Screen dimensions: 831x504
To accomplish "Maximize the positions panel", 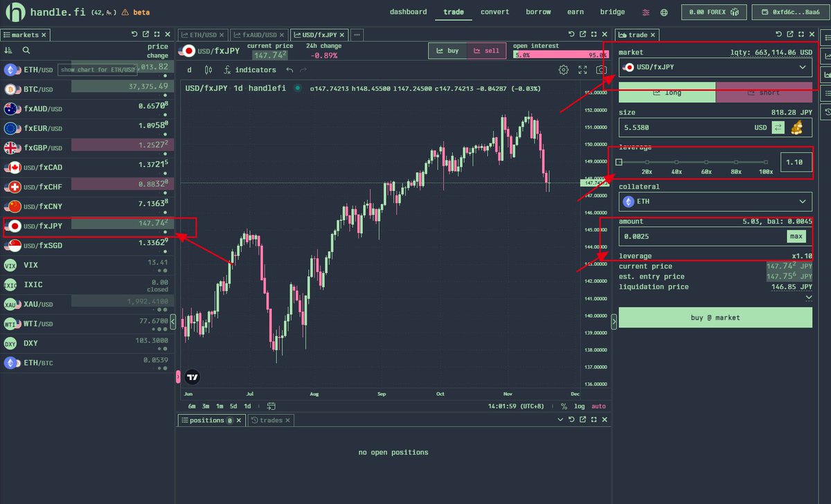I will coord(595,420).
